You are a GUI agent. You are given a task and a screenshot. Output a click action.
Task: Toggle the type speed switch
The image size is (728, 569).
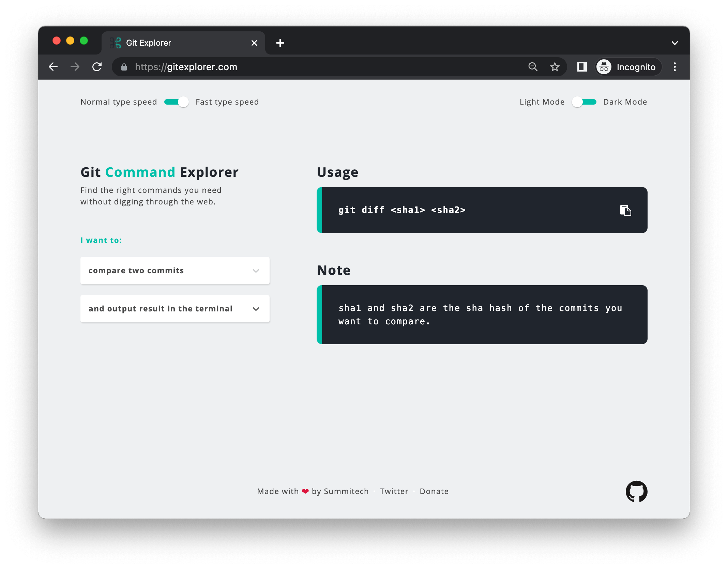(176, 102)
